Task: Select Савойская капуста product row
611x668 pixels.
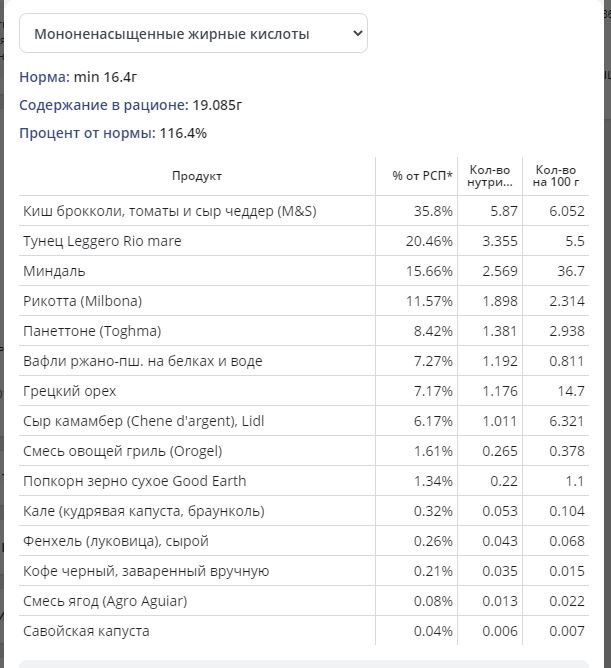Action: (x=304, y=631)
